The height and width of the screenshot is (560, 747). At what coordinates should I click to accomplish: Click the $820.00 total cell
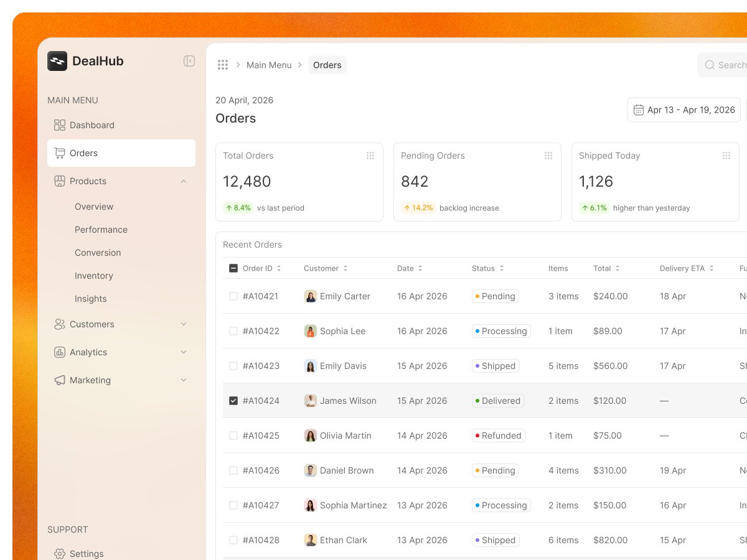click(x=611, y=540)
